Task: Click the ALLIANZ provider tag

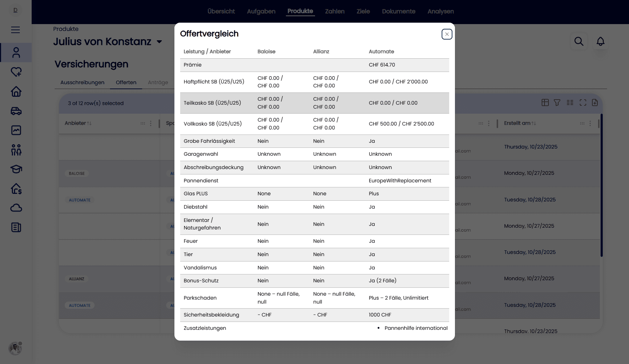Action: tap(77, 279)
